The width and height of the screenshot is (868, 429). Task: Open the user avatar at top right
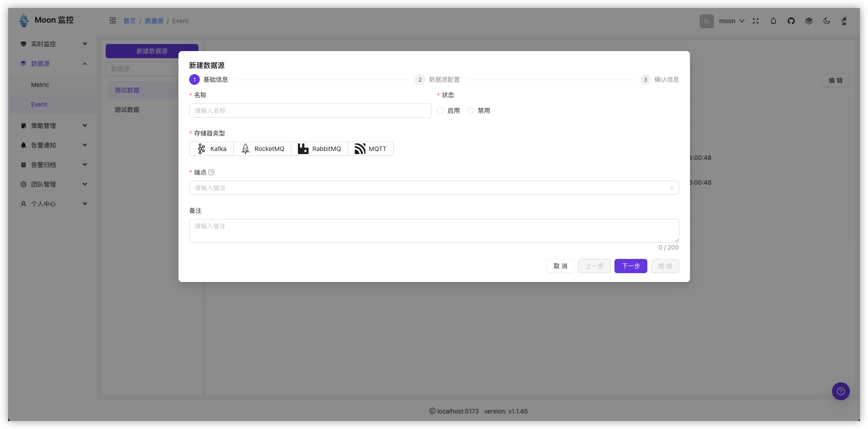844,21
